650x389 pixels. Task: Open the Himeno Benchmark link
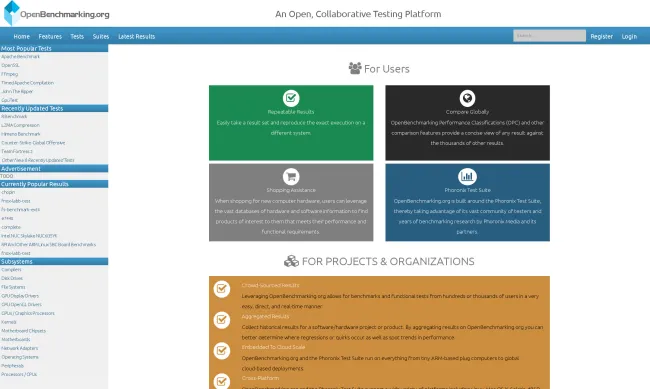[x=21, y=134]
